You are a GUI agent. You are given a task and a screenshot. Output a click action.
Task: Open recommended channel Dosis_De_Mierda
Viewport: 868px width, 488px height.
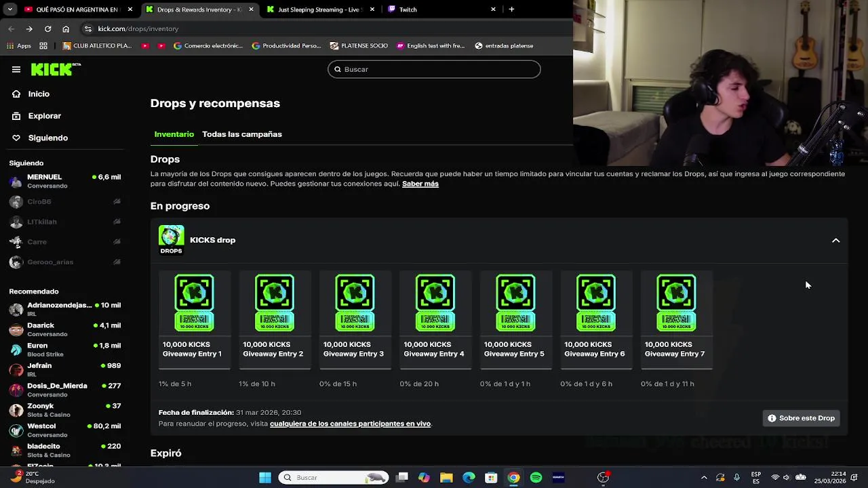(x=65, y=390)
